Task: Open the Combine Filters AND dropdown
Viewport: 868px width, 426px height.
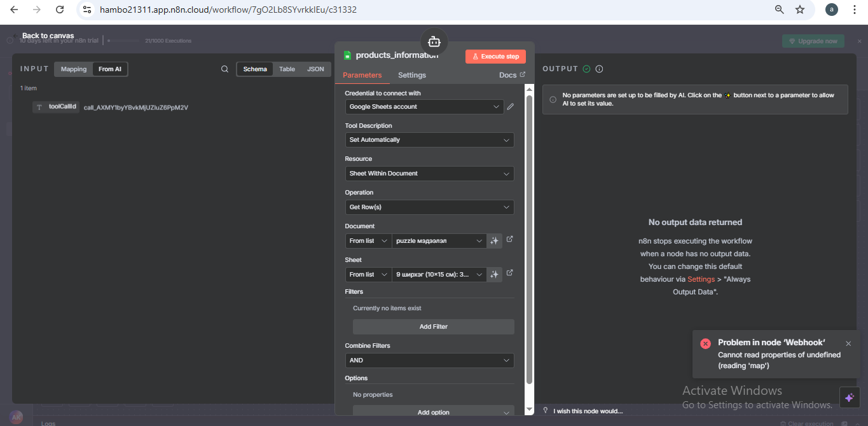Action: pos(429,361)
